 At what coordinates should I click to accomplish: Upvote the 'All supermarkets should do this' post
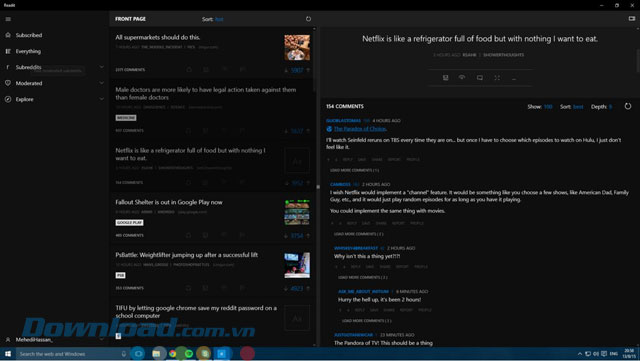(x=308, y=70)
